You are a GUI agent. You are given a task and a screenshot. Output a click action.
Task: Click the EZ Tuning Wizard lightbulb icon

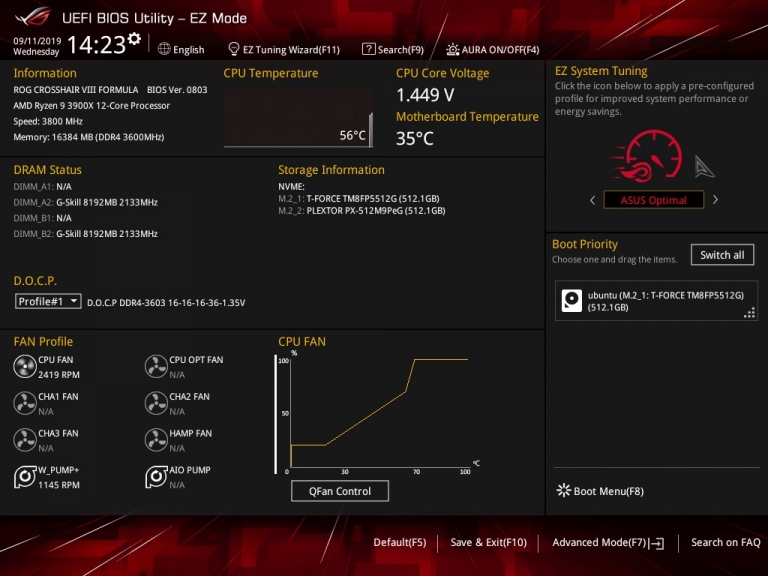234,49
